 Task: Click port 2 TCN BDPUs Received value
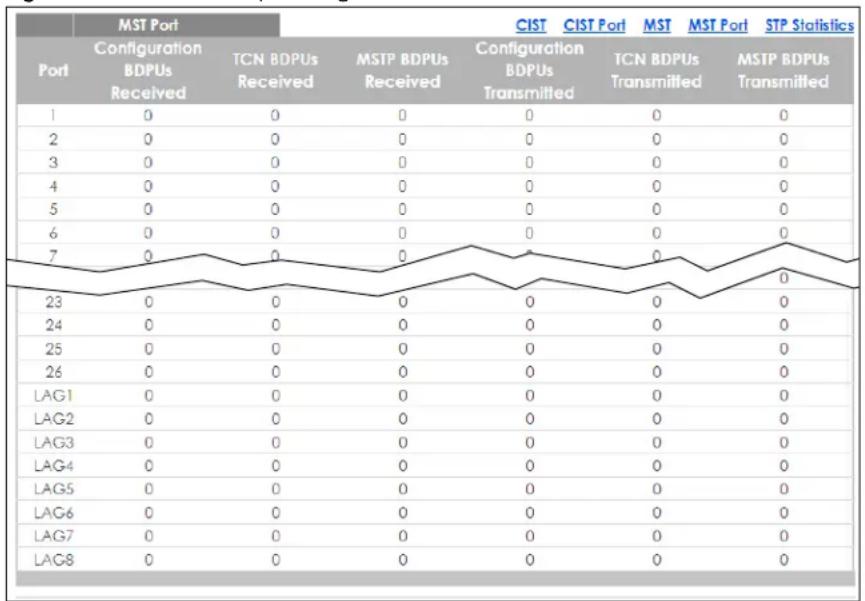[275, 139]
